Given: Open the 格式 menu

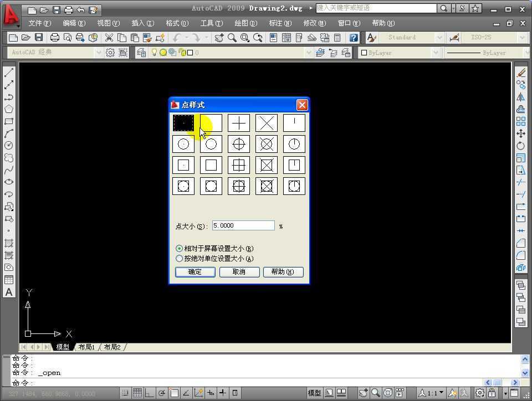Looking at the screenshot, I should 177,23.
